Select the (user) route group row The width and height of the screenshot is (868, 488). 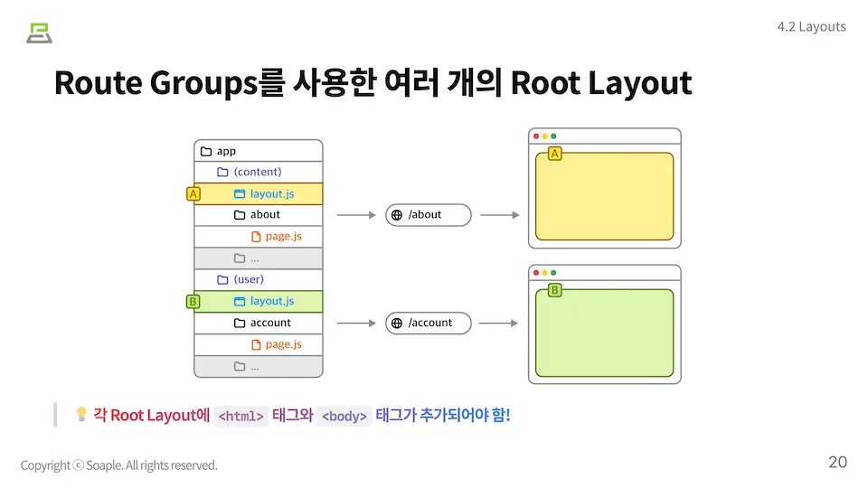(259, 280)
